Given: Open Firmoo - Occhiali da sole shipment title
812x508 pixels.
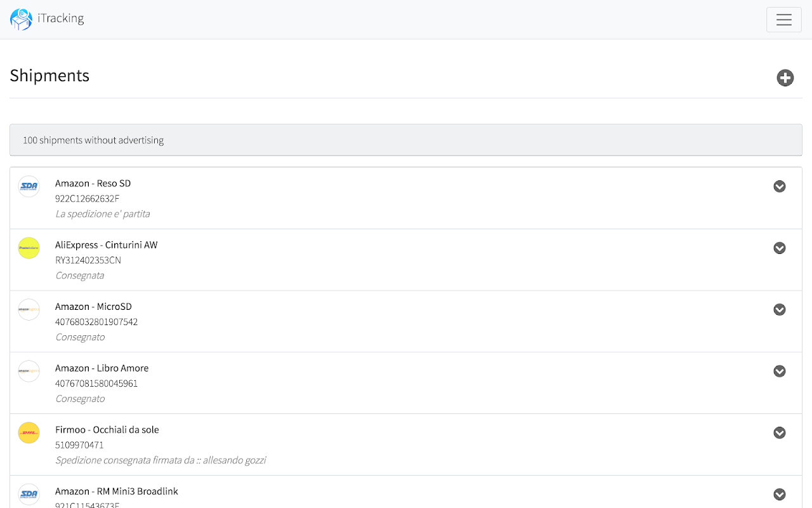Looking at the screenshot, I should click(107, 430).
